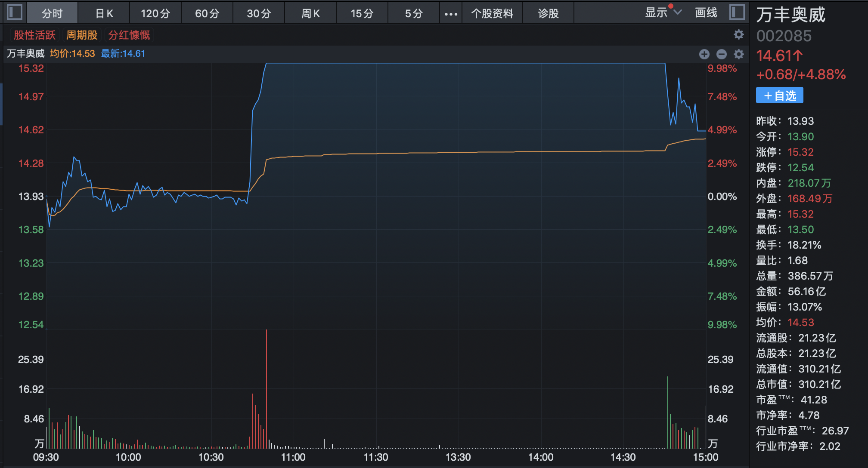
Task: Open the 个股资料 stock info tab
Action: click(x=492, y=14)
